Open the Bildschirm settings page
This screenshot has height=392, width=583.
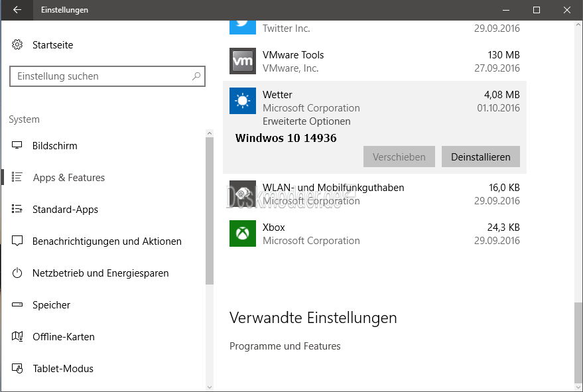point(54,146)
